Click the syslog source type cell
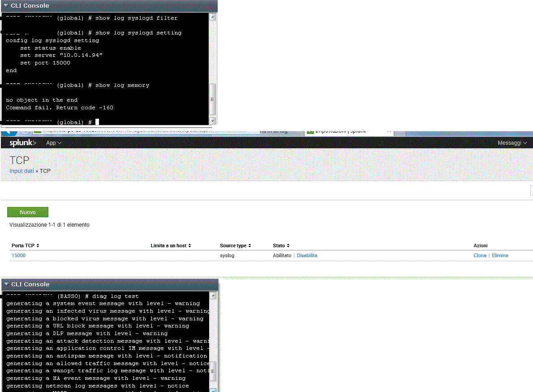Image resolution: width=533 pixels, height=392 pixels. point(227,255)
